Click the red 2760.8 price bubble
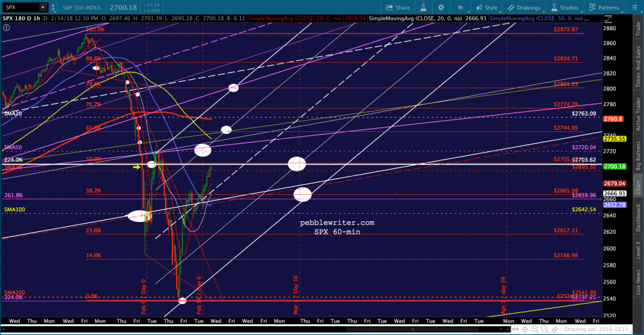644x335 pixels. 613,119
